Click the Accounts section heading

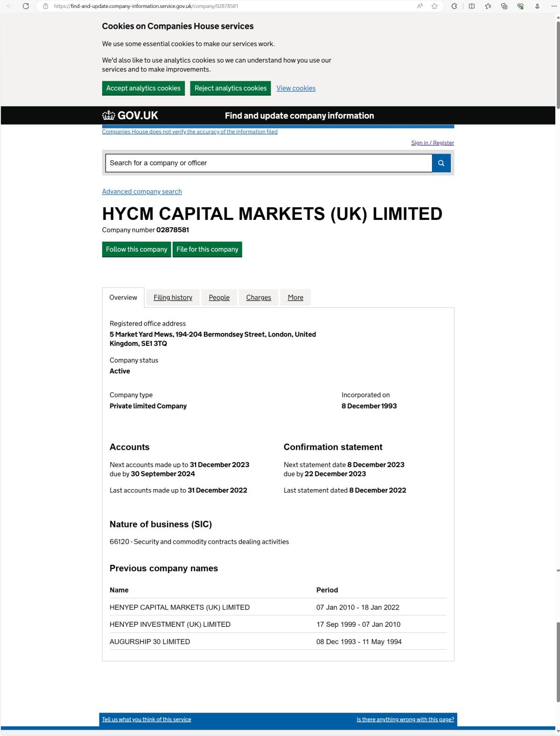click(130, 447)
